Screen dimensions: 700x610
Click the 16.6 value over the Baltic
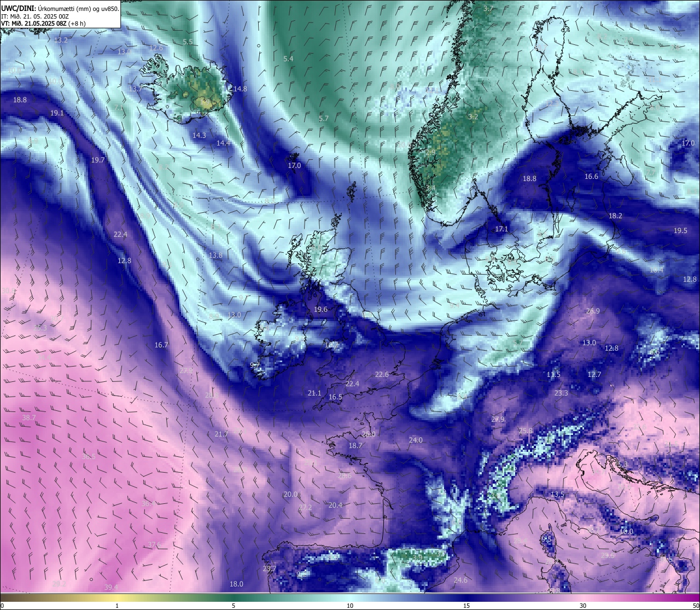591,177
